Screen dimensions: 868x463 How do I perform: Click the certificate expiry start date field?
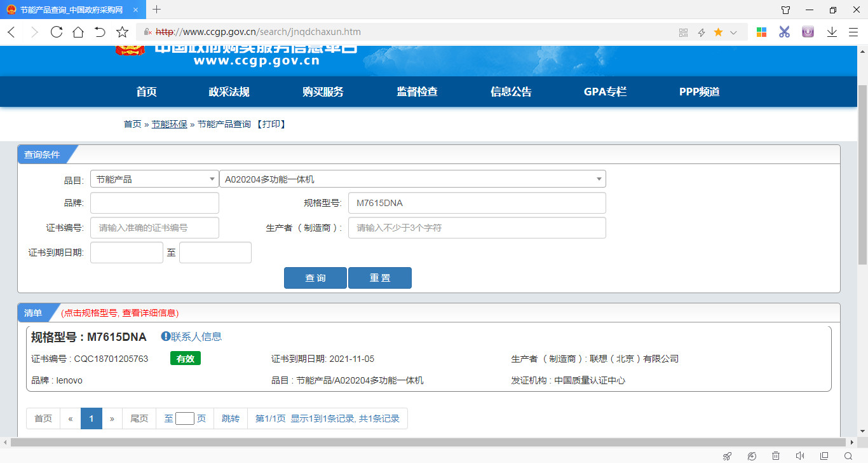[126, 252]
